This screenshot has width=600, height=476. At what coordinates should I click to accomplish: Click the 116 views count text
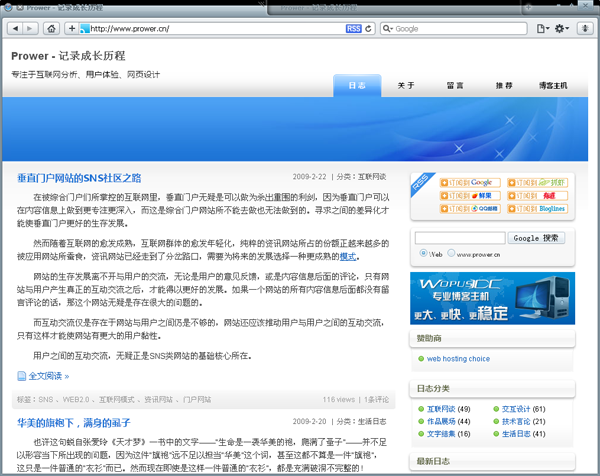pyautogui.click(x=339, y=399)
